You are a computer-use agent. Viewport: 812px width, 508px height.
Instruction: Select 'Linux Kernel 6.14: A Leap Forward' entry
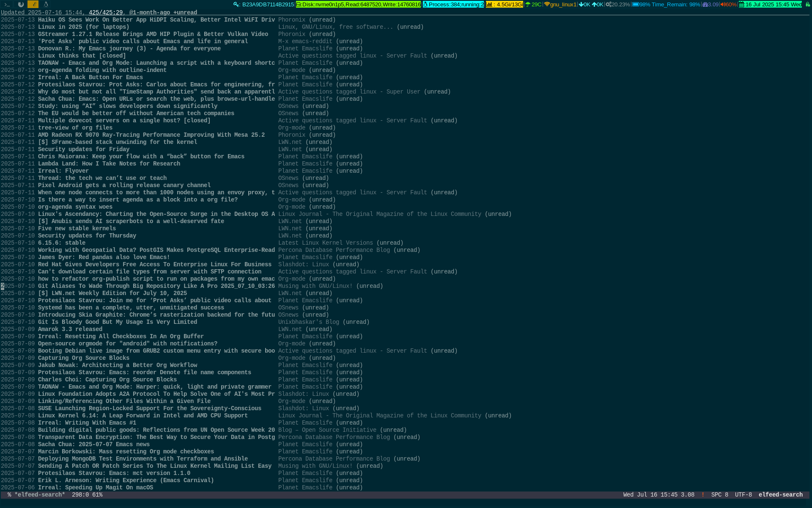pyautogui.click(x=143, y=416)
